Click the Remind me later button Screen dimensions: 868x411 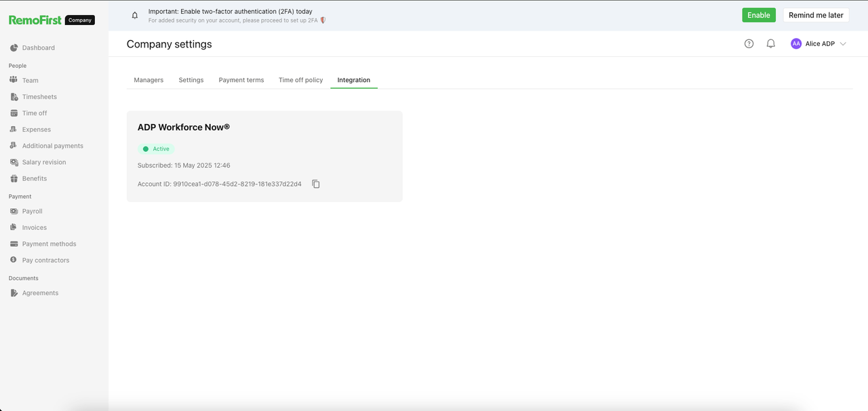pos(816,15)
